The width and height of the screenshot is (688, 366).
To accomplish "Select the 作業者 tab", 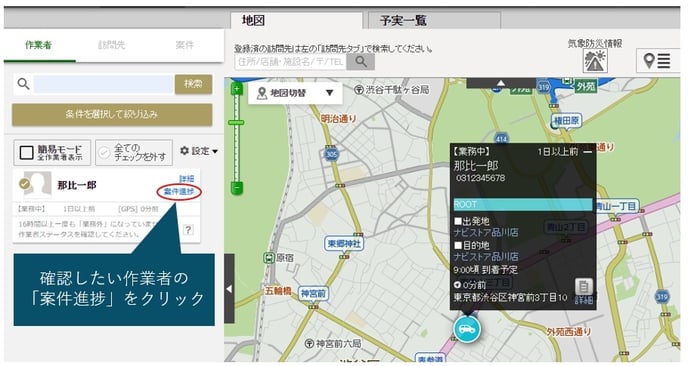I will pyautogui.click(x=39, y=45).
